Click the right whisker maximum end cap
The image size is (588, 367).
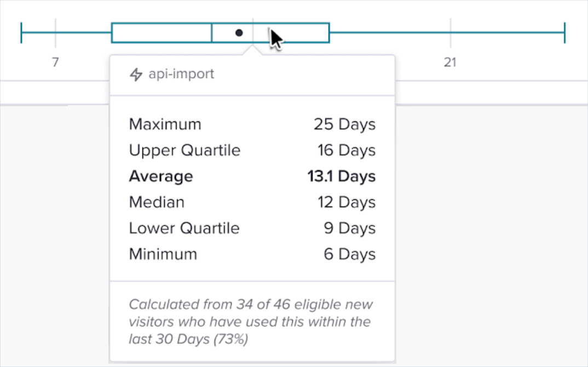pos(564,33)
